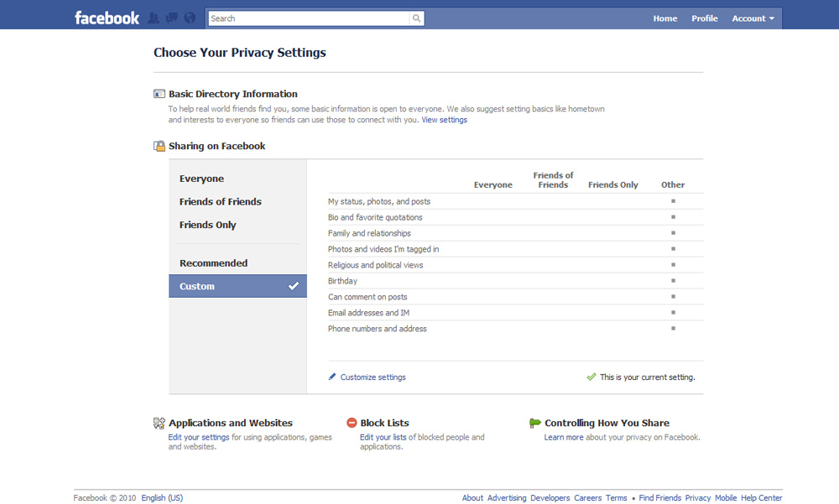Screen dimensions: 839x504
Task: Open the Advertising footer link
Action: [507, 497]
